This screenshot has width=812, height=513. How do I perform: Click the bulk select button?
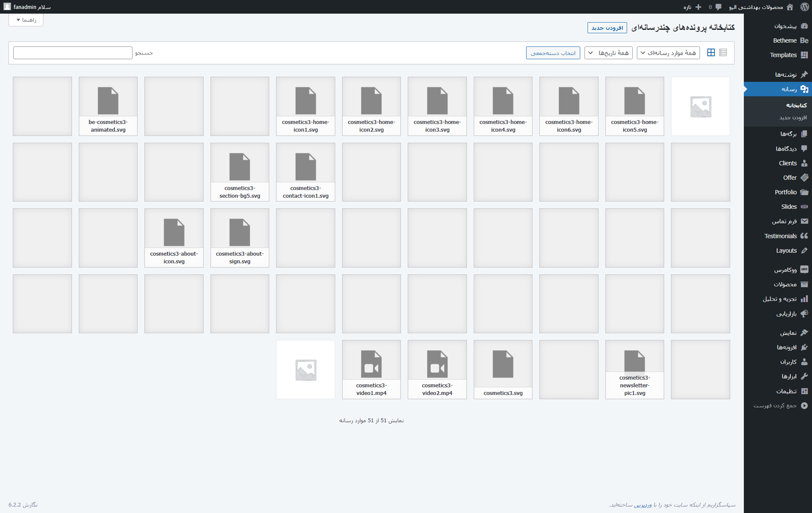tap(553, 53)
